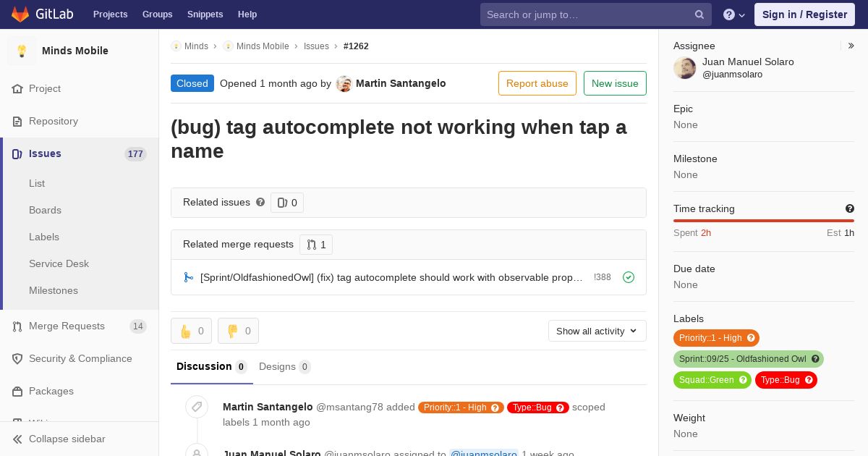Open the Groups menu
Image resolution: width=868 pixels, height=456 pixels.
coord(157,14)
